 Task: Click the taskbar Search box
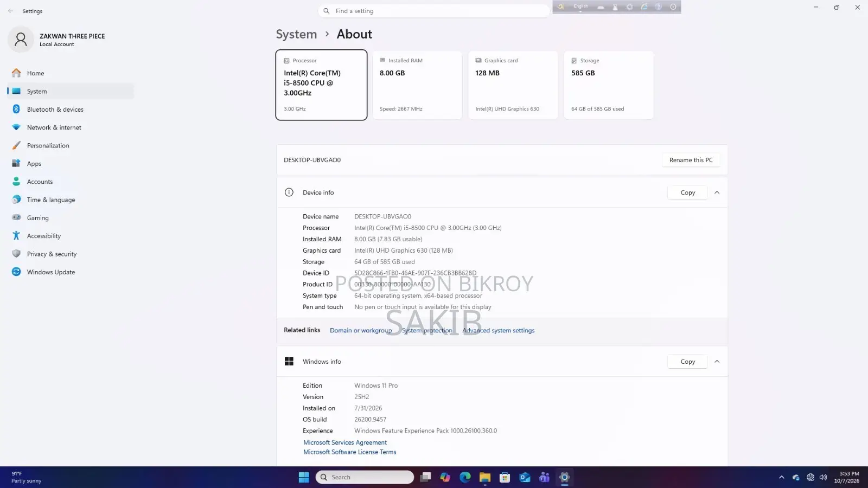(365, 477)
